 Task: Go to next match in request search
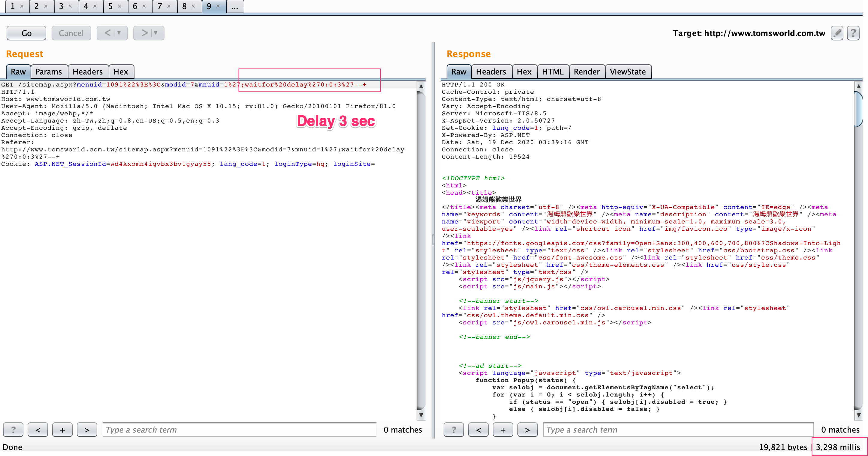point(87,430)
